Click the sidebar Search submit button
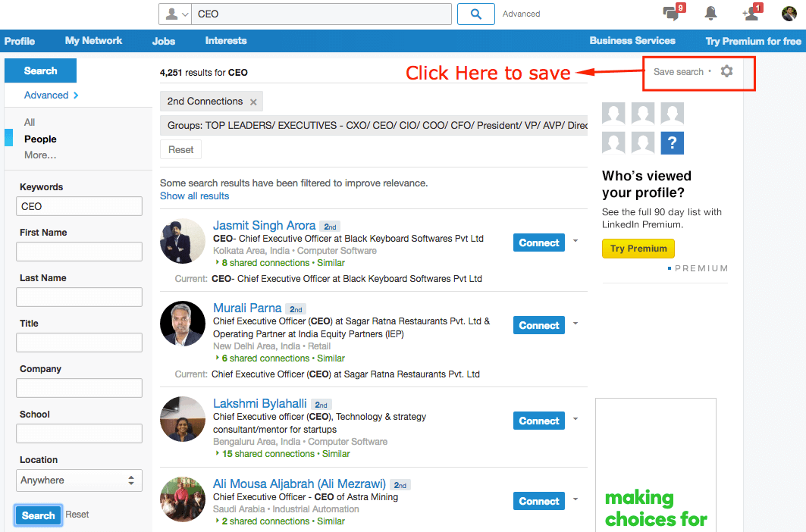Viewport: 806px width, 532px height. [38, 515]
